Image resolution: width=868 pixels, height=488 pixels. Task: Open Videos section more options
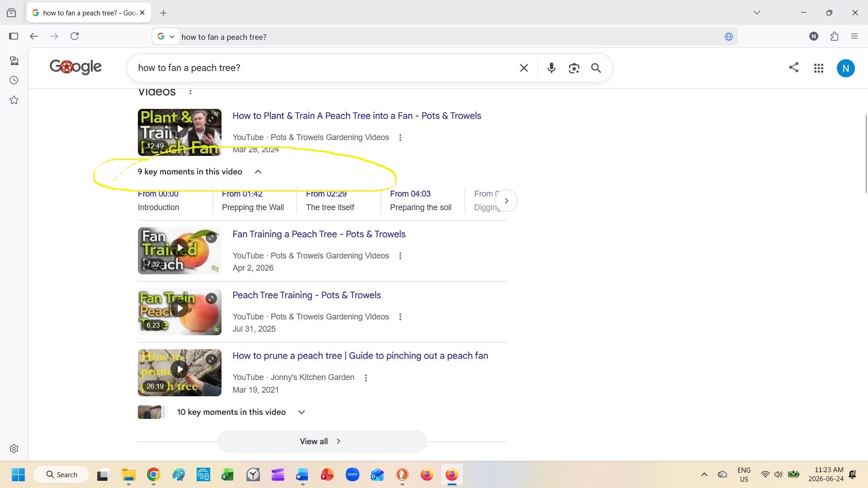[x=191, y=92]
